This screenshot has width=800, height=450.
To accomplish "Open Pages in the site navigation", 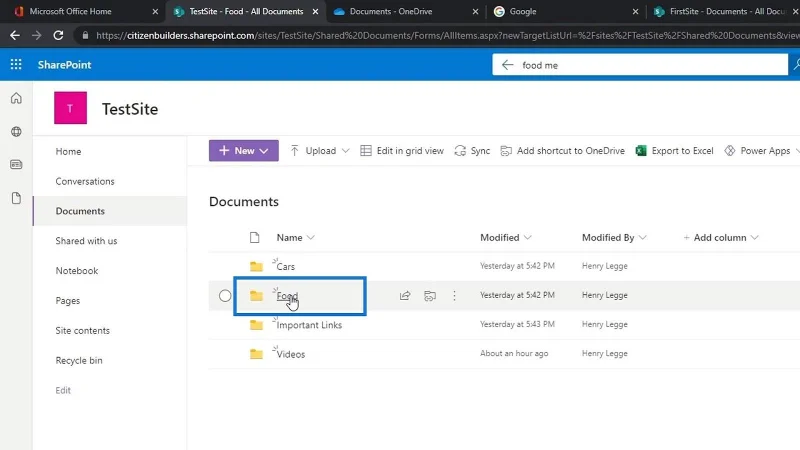I will (x=68, y=301).
